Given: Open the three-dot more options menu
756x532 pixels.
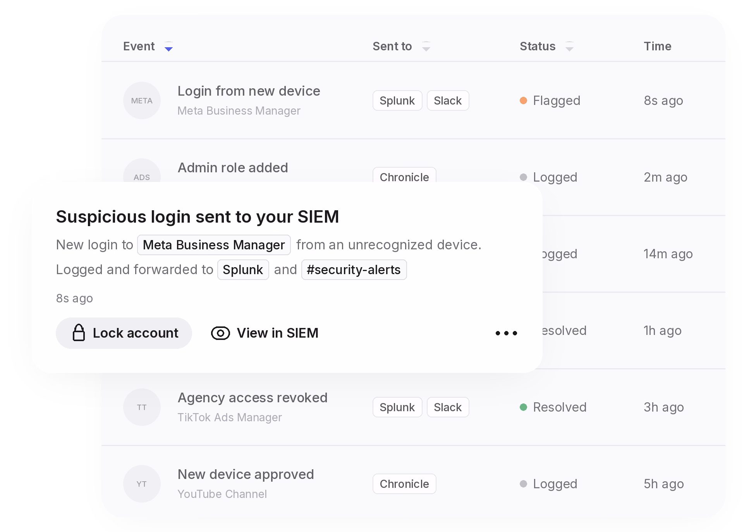Looking at the screenshot, I should [x=506, y=333].
